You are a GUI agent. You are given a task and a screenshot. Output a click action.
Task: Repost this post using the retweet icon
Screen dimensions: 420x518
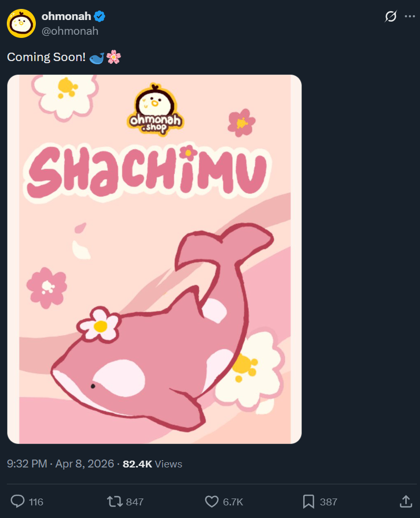(115, 502)
